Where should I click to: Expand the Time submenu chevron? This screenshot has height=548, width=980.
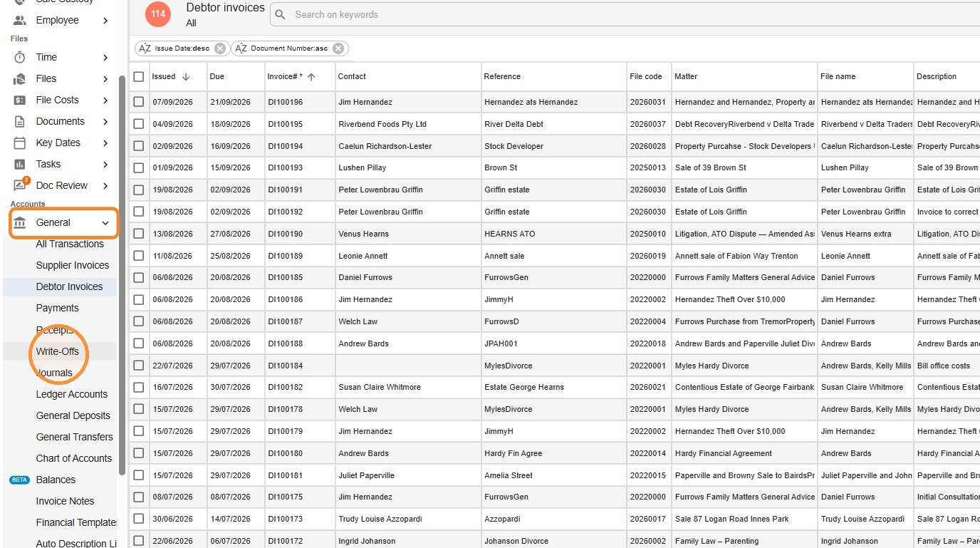pyautogui.click(x=105, y=57)
